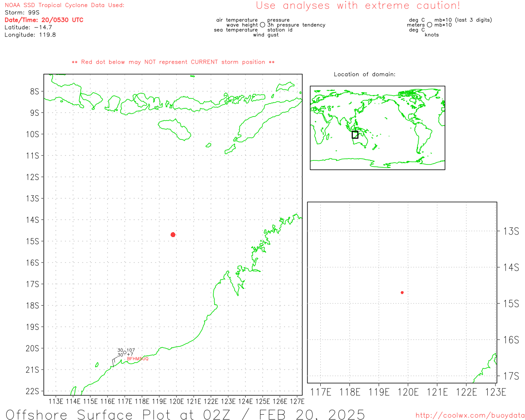Click the units legend circle beside meters
Image resolution: width=525 pixels, height=420 pixels.
click(x=429, y=25)
